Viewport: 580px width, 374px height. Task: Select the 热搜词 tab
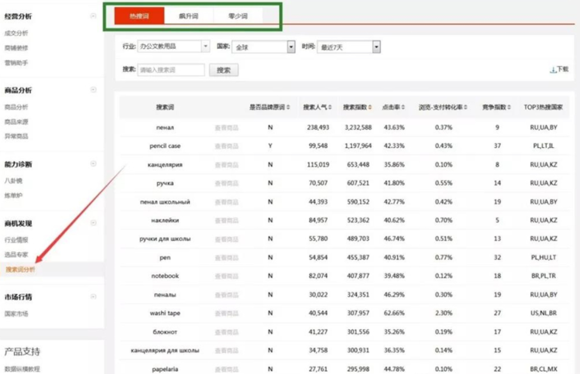(x=139, y=16)
